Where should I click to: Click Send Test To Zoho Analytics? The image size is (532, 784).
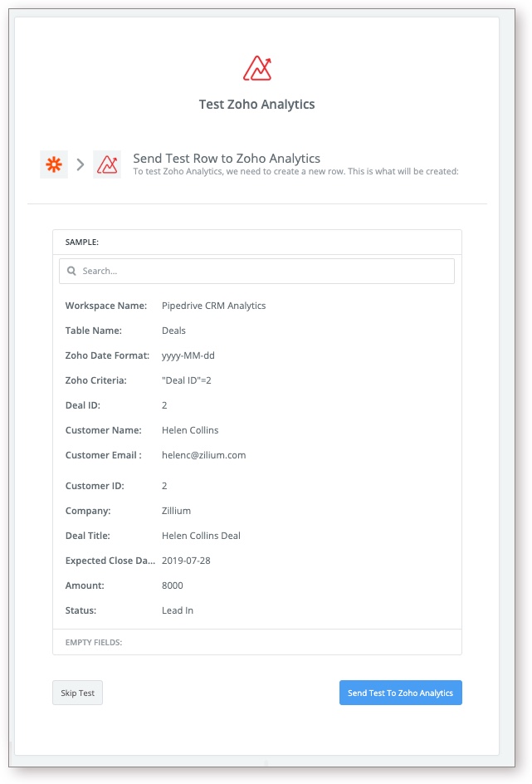point(400,693)
